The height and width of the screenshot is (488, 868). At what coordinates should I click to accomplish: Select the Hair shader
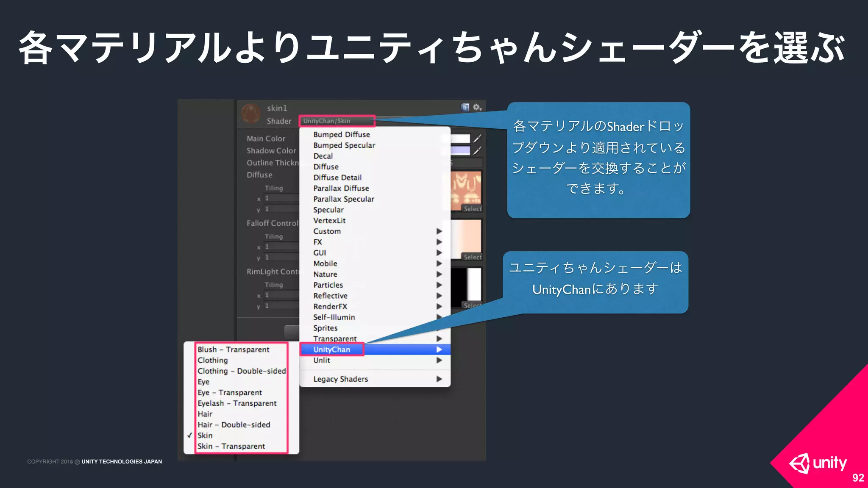coord(242,414)
